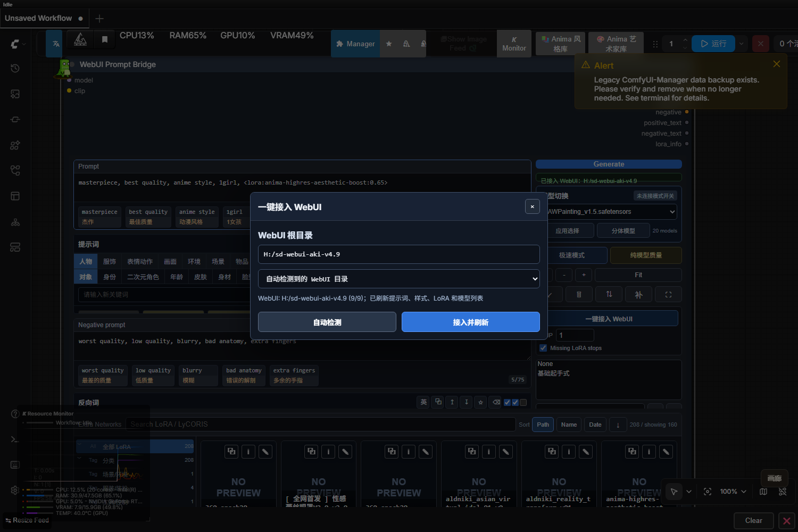The width and height of the screenshot is (798, 532).
Task: Click the Clear button at bottom right
Action: pyautogui.click(x=753, y=521)
